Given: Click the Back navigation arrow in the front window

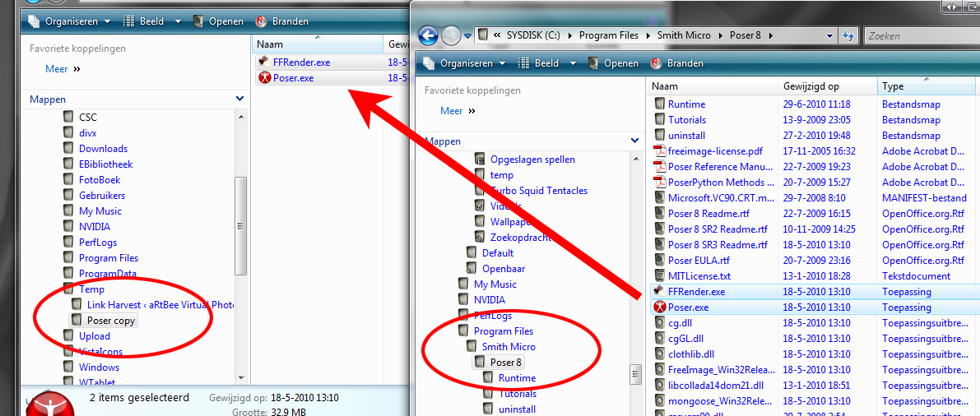Looking at the screenshot, I should [x=428, y=35].
